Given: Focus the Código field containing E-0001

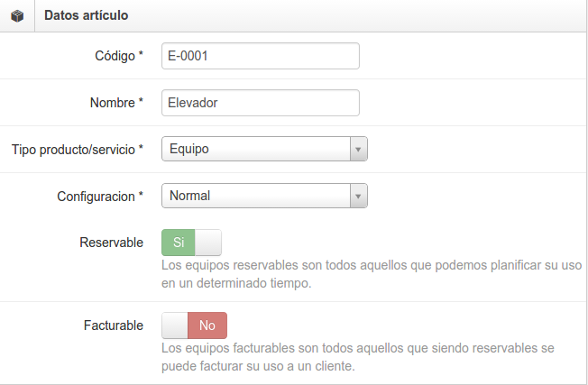Looking at the screenshot, I should 261,56.
